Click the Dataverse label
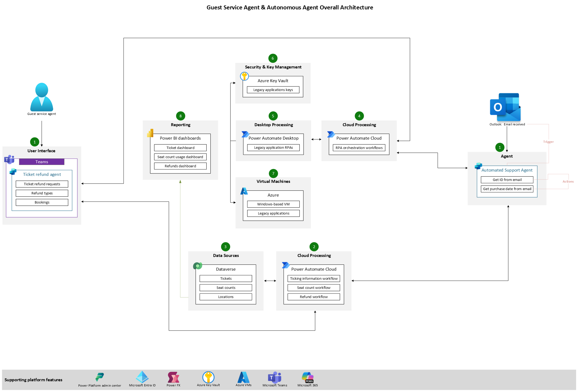Image resolution: width=578 pixels, height=392 pixels. pyautogui.click(x=226, y=269)
